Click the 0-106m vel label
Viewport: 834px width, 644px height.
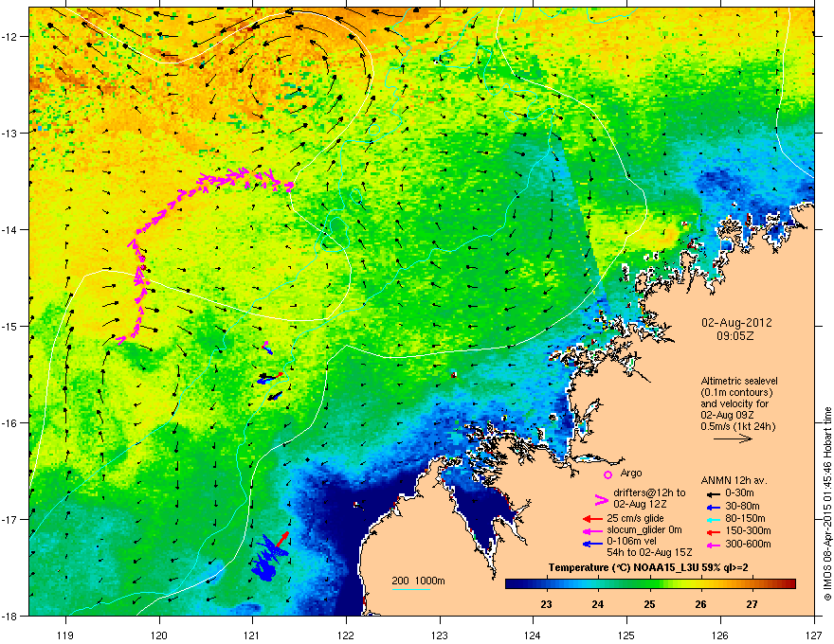tap(632, 542)
